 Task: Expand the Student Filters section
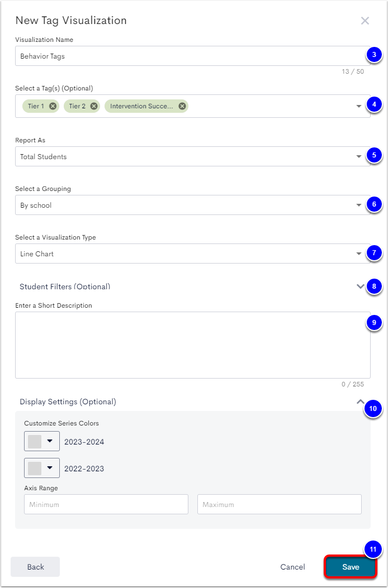pos(360,286)
